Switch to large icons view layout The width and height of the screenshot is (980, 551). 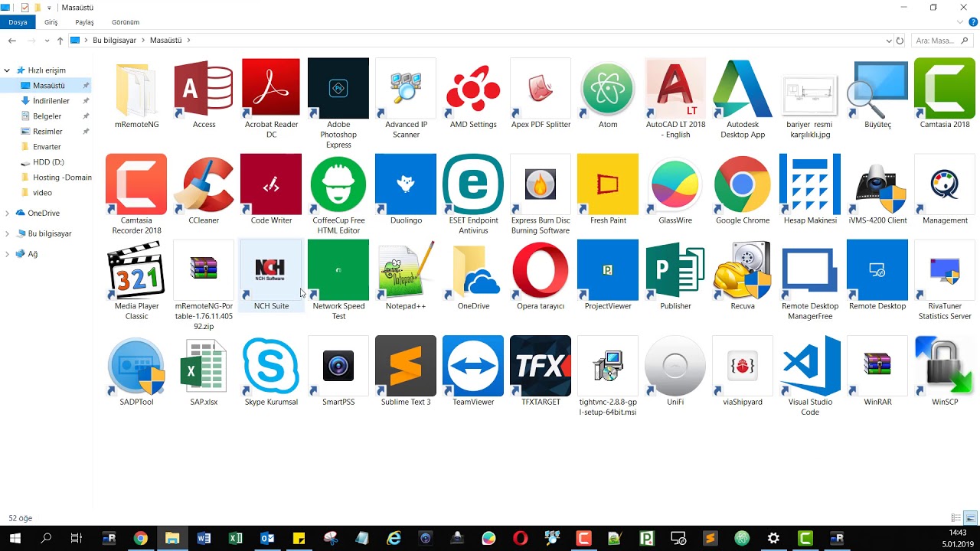[970, 518]
